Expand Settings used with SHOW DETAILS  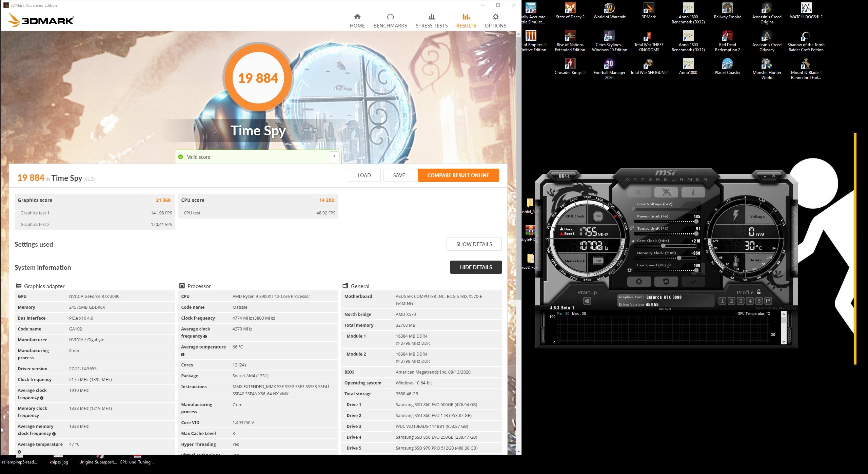tap(474, 244)
